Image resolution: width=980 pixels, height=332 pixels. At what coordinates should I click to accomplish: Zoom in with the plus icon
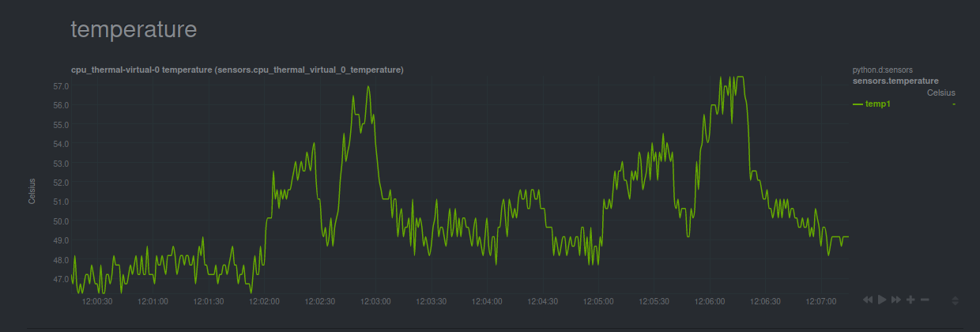[910, 300]
